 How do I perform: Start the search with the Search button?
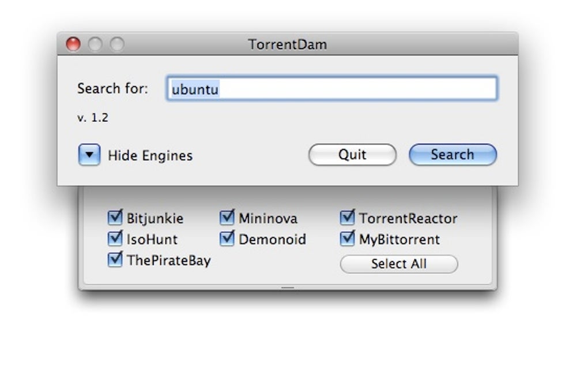tap(453, 155)
